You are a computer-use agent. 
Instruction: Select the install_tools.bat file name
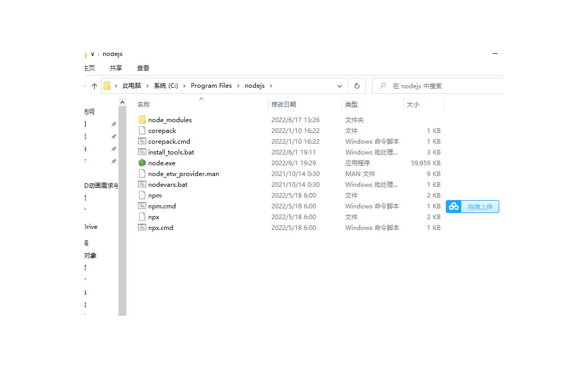171,152
